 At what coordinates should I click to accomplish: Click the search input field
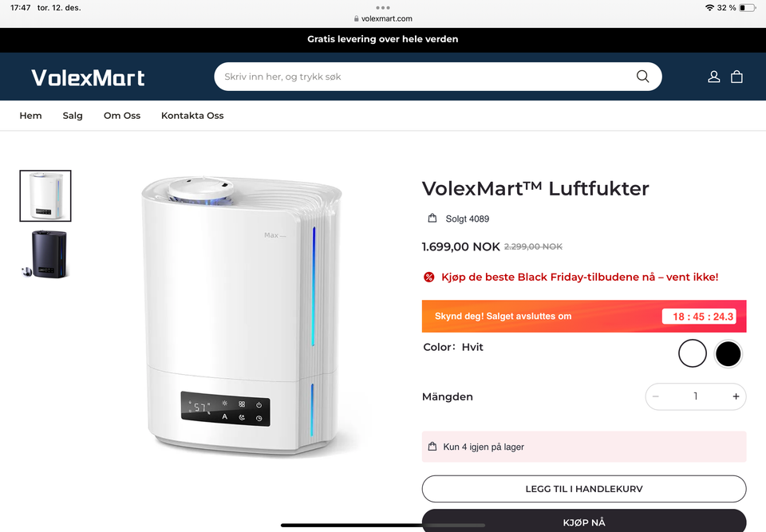click(x=425, y=77)
